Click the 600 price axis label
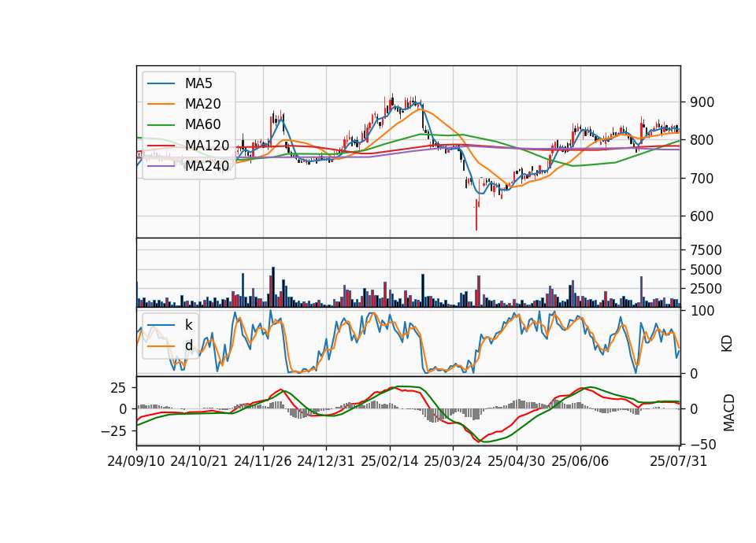The width and height of the screenshot is (756, 543). pyautogui.click(x=702, y=216)
